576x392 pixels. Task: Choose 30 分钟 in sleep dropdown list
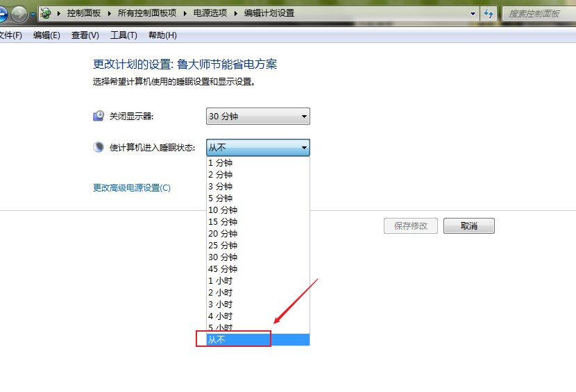[258, 257]
